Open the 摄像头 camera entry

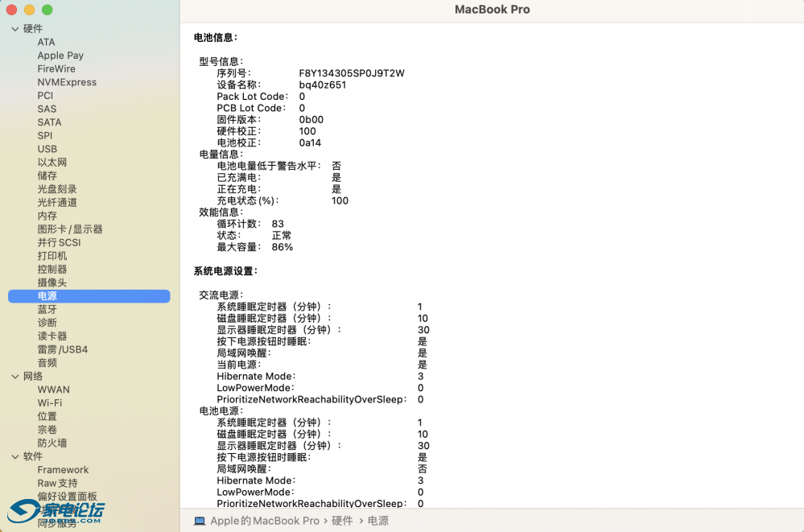point(52,282)
